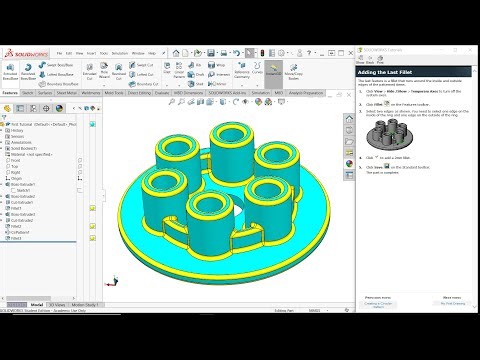Open the Curves tool

coord(257,68)
